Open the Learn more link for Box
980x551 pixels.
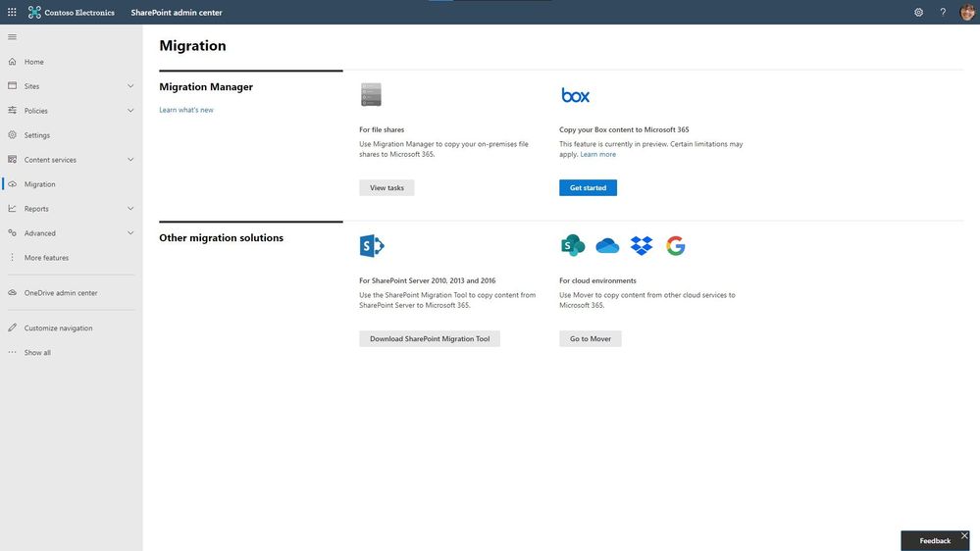coord(597,154)
